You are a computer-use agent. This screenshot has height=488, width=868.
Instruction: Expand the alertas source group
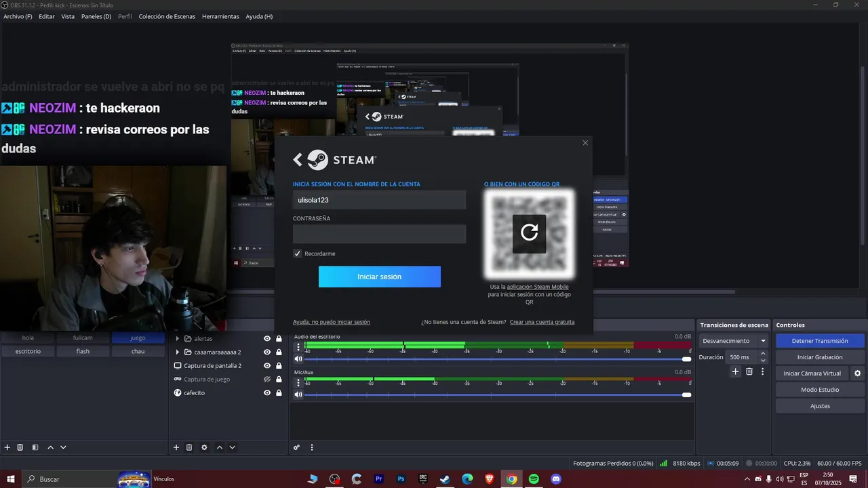(178, 339)
